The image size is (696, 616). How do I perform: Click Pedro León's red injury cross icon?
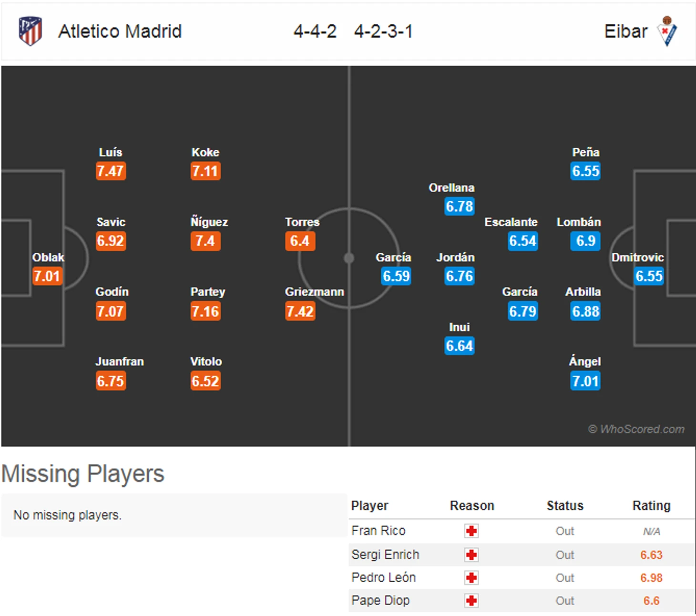471,578
